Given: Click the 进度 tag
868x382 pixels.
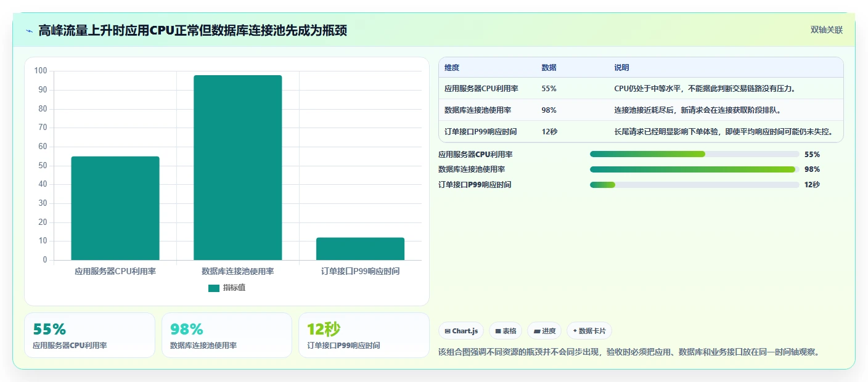Looking at the screenshot, I should (x=544, y=331).
